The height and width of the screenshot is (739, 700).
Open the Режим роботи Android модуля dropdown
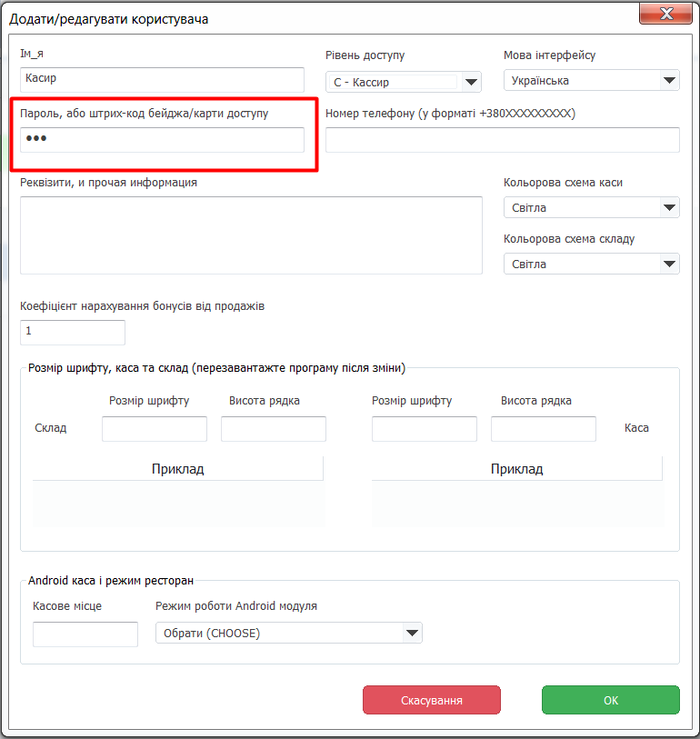coord(289,633)
